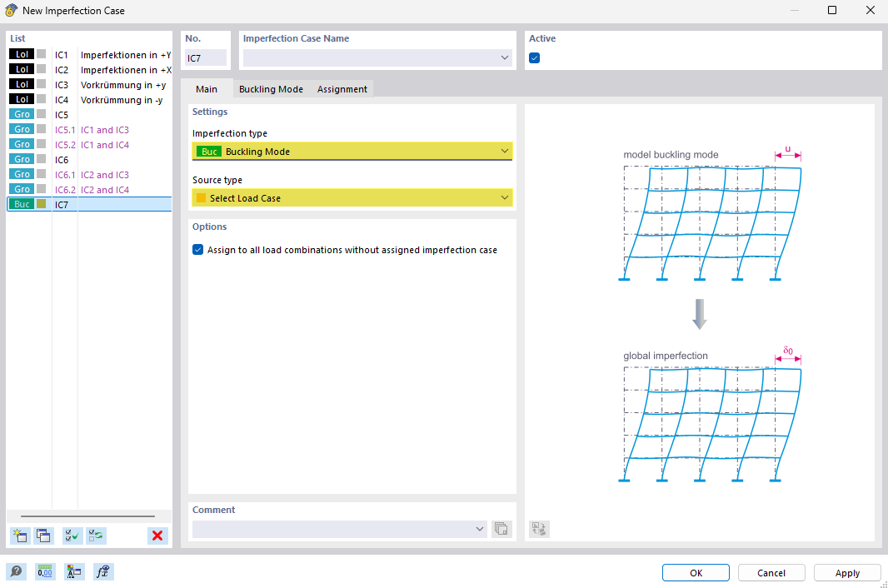The width and height of the screenshot is (888, 588).
Task: Apply the current imperfection settings
Action: coord(847,573)
